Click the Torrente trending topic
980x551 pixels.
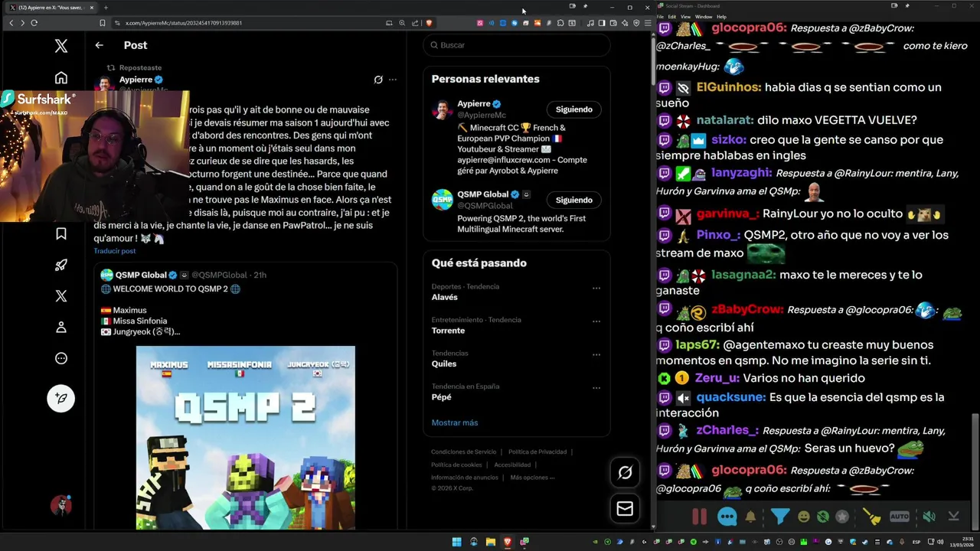pos(448,331)
